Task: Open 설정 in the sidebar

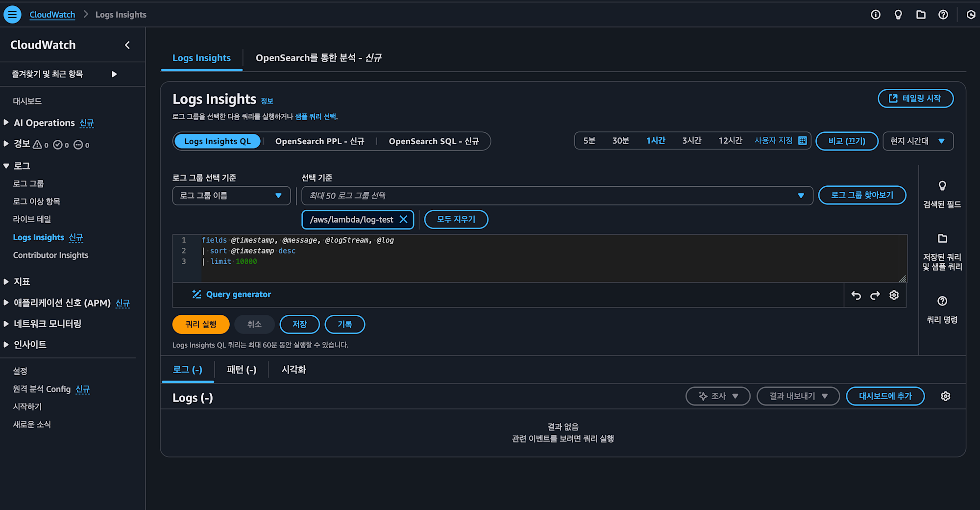Action: 20,371
